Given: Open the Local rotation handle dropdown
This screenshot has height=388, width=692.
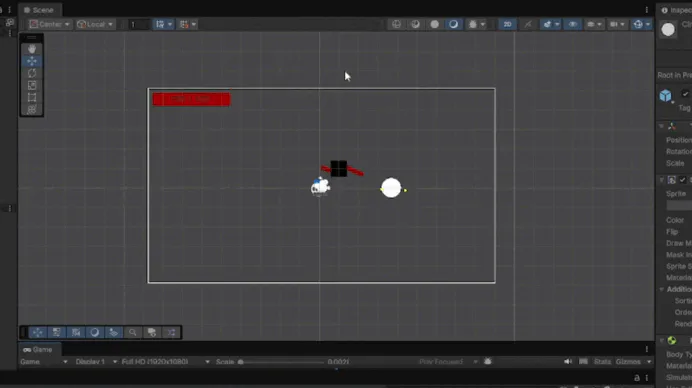Looking at the screenshot, I should click(x=95, y=24).
